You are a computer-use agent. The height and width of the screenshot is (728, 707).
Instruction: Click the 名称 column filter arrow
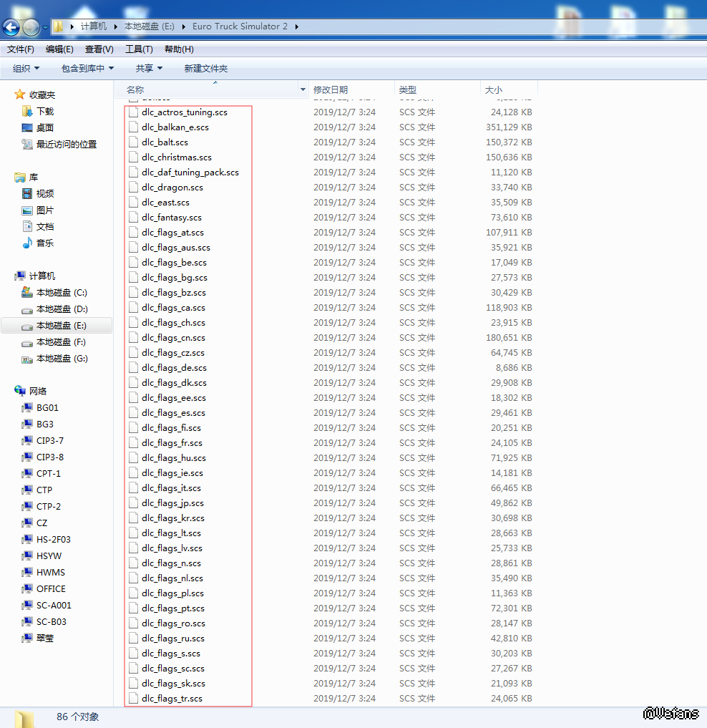303,89
